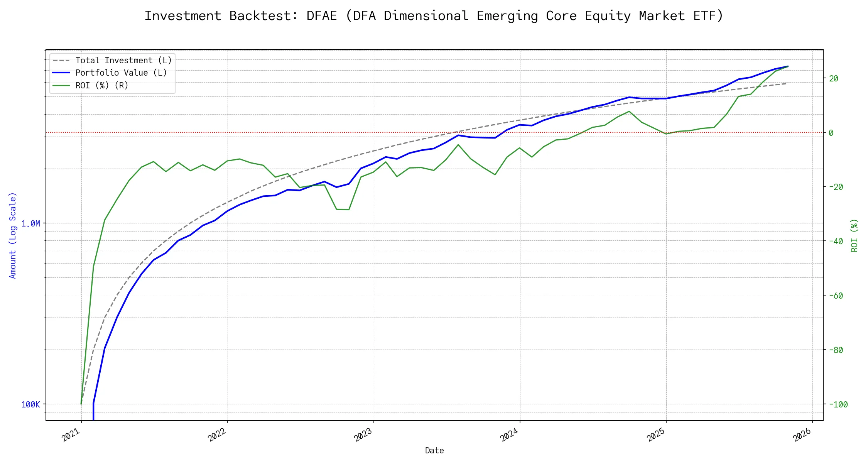The width and height of the screenshot is (868, 463).
Task: Click the 20 right axis tick label
Action: (x=834, y=79)
